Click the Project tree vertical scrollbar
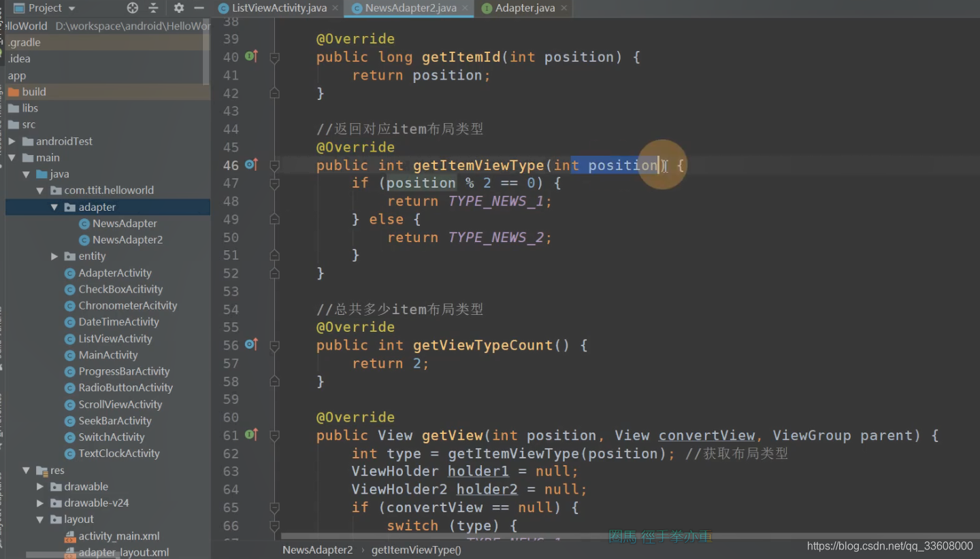 (x=207, y=51)
